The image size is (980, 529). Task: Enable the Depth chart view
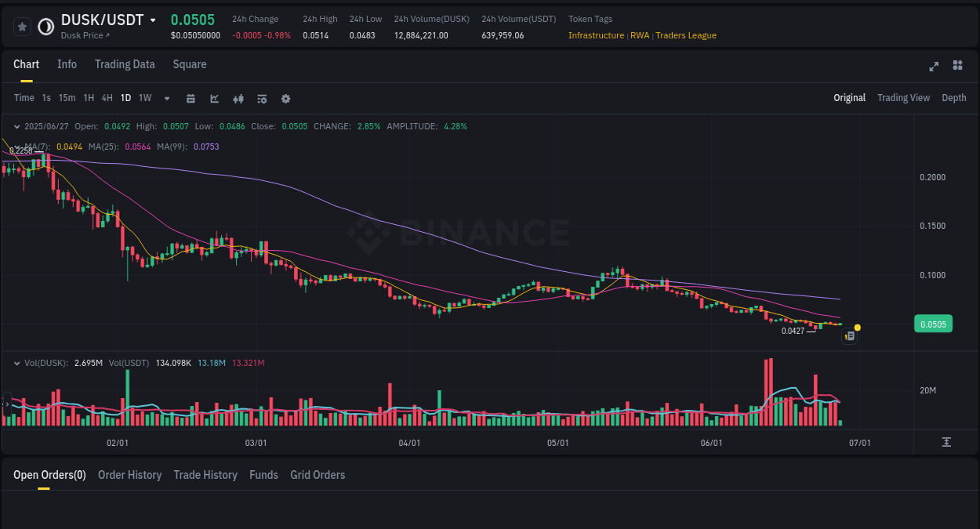[x=953, y=98]
